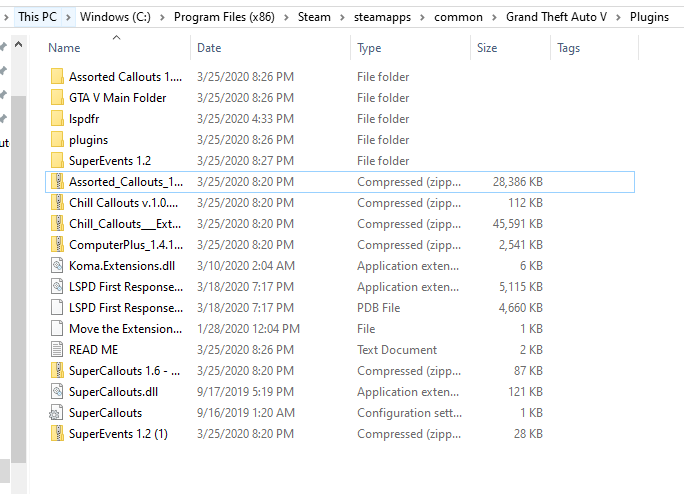Select the 'SuperEvents 1.2 (1)' file name
This screenshot has width=684, height=494.
(118, 434)
